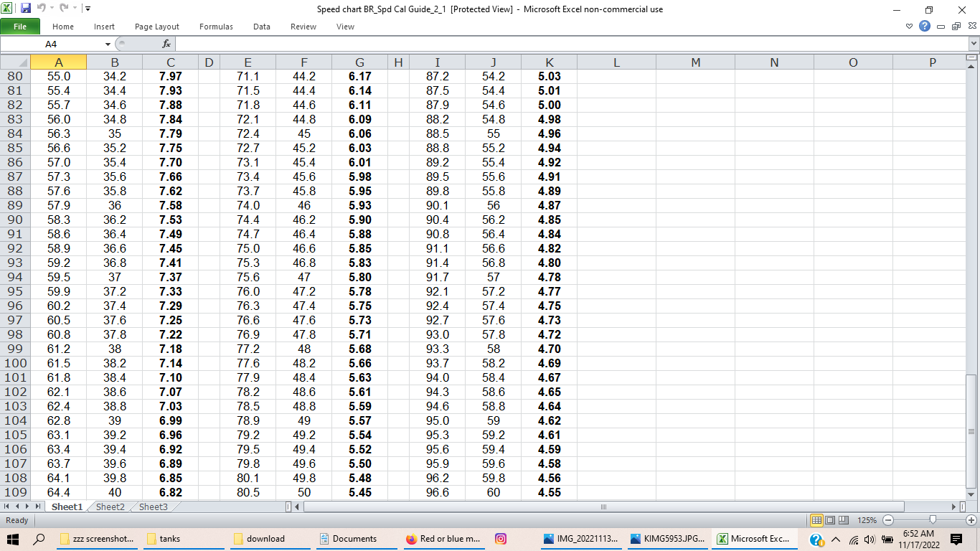Open the Undo history dropdown arrow
This screenshot has width=980, height=551.
52,9
